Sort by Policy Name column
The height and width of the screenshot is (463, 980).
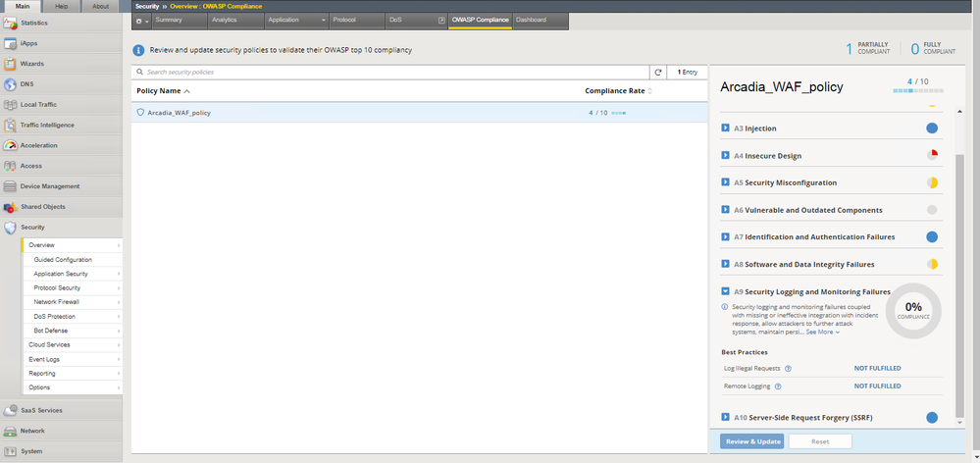pyautogui.click(x=163, y=91)
